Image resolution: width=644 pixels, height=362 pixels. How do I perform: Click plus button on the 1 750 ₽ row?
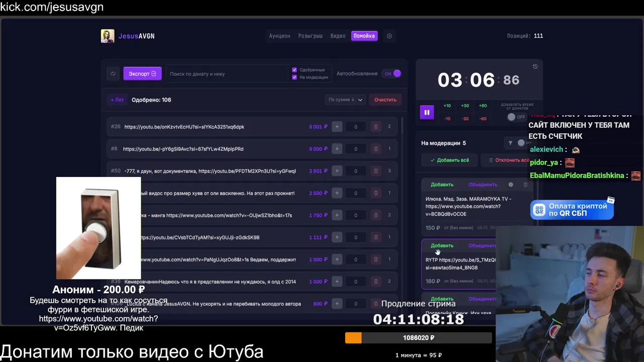(x=337, y=215)
